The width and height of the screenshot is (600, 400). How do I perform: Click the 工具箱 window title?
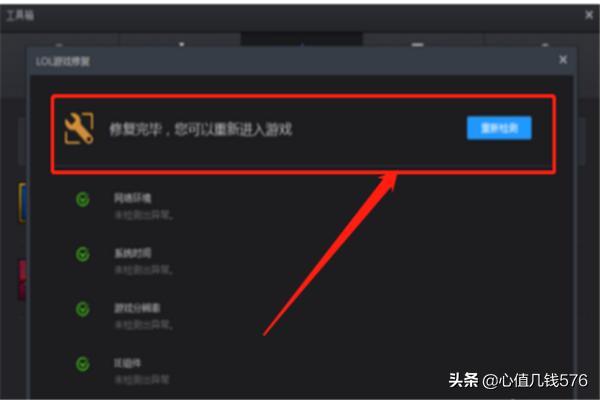coord(20,15)
